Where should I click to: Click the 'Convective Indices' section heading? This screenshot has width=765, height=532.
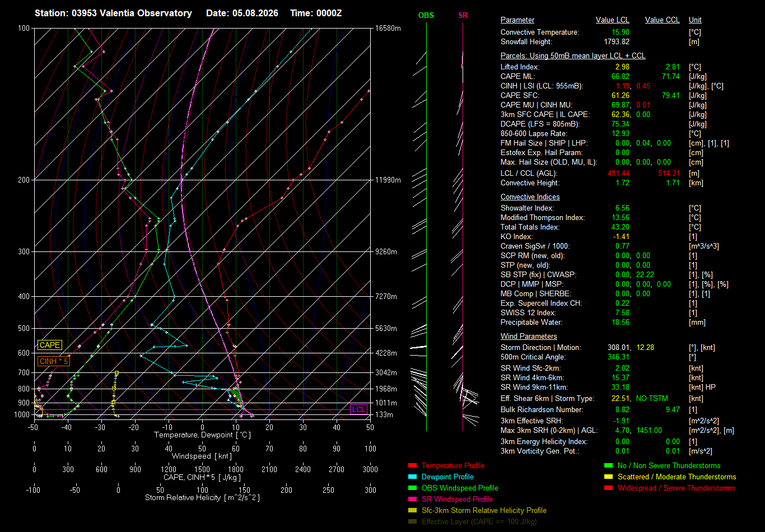pyautogui.click(x=530, y=197)
